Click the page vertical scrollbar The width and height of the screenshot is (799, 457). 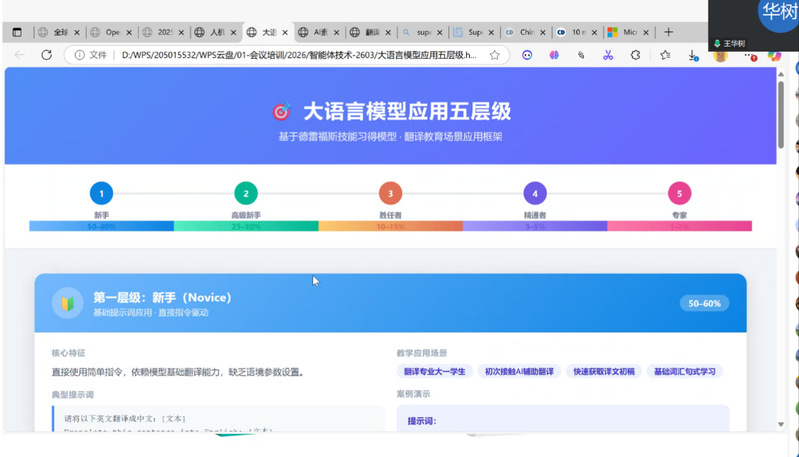(780, 110)
